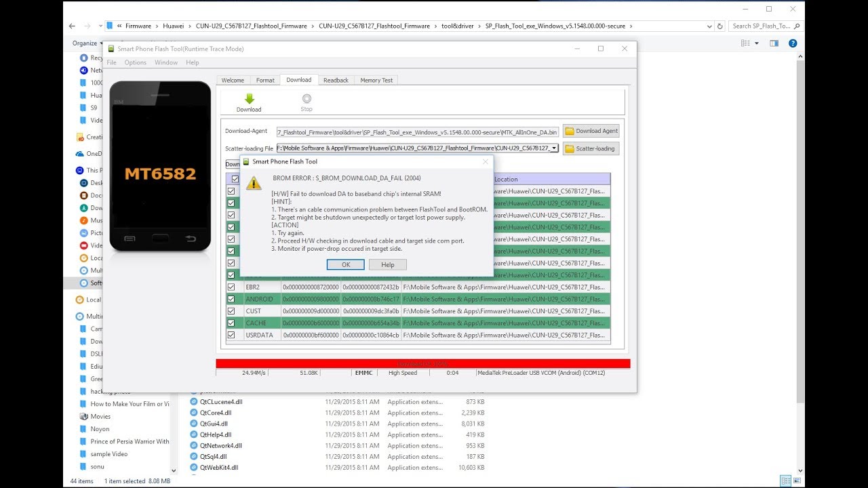Select the QtGui4.dll file icon
The width and height of the screenshot is (868, 488).
pos(194,424)
